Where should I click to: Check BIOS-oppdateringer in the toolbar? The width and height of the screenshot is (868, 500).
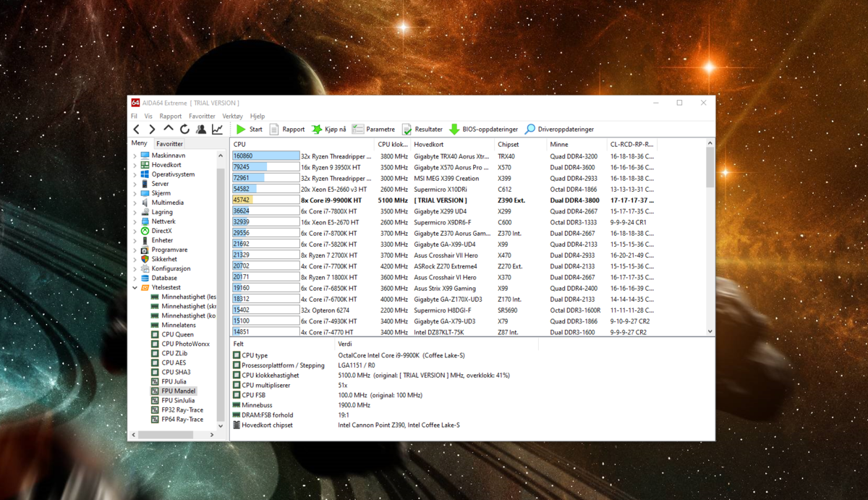(x=483, y=130)
